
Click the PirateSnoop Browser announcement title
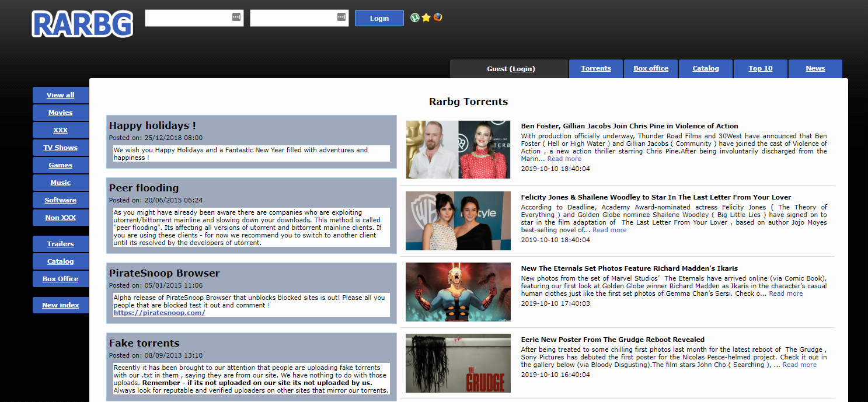164,273
